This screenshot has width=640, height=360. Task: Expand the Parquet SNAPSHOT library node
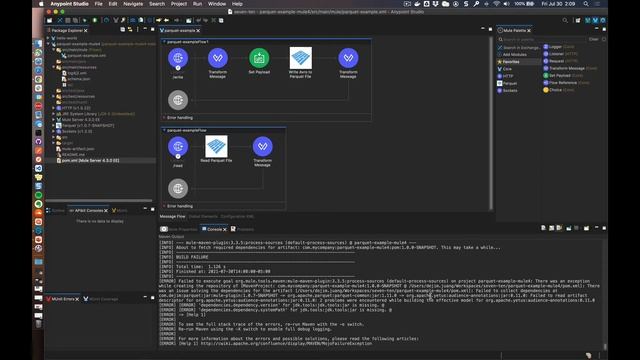pos(53,126)
